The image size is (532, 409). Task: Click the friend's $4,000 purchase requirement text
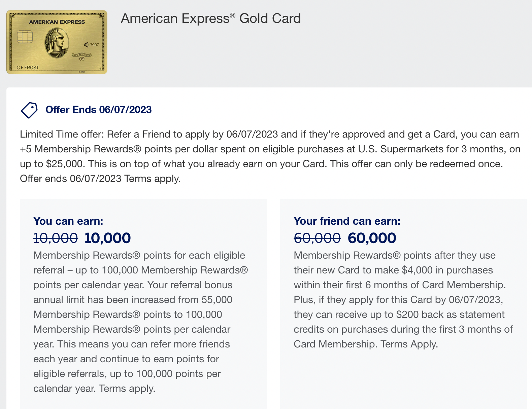(x=417, y=270)
